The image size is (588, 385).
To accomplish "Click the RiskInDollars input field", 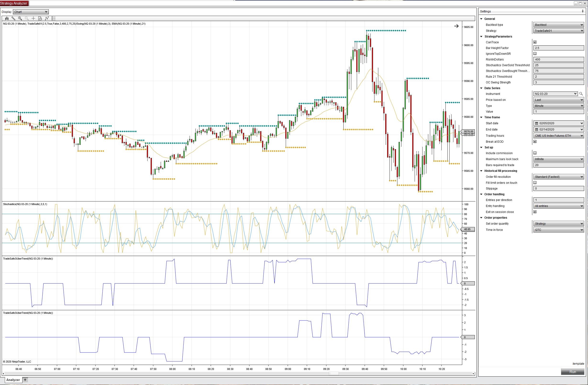I will tap(558, 60).
